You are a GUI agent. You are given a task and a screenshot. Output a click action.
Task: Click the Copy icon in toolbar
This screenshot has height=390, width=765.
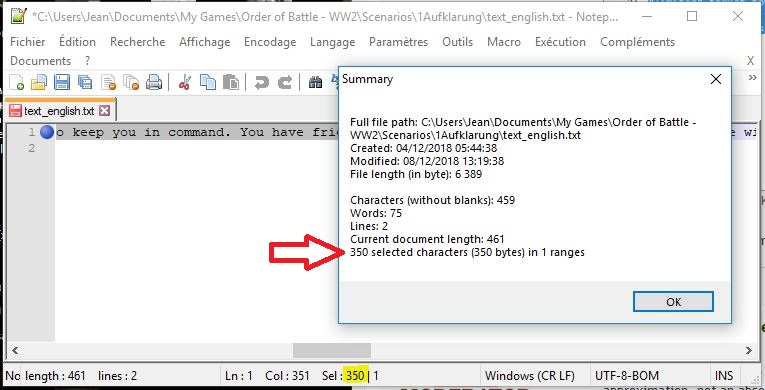(208, 82)
